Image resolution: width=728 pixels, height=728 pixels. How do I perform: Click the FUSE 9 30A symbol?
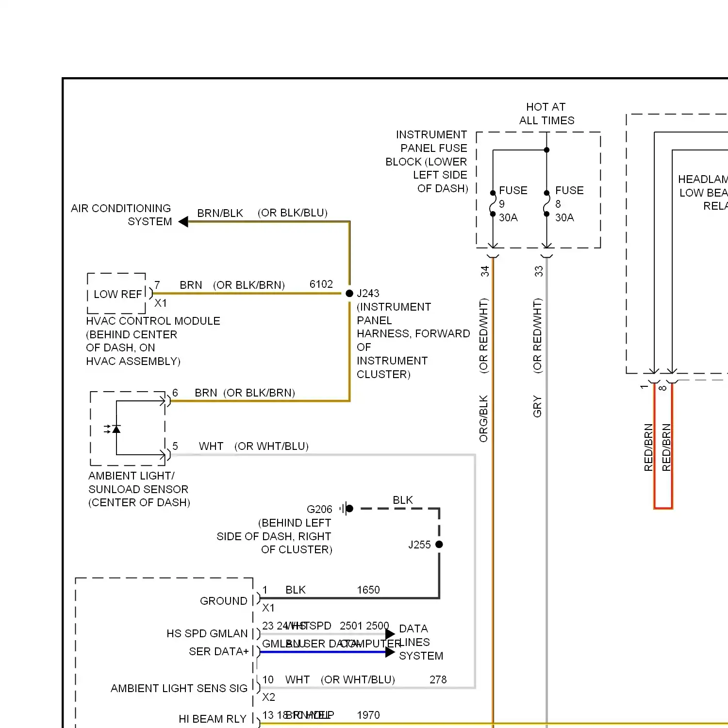pos(493,203)
